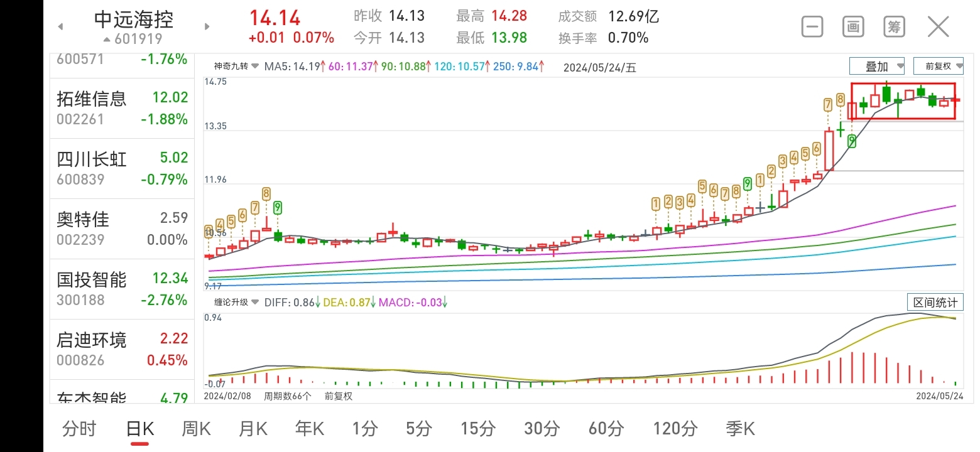
Task: Open the 筹 chip distribution icon
Action: point(894,27)
